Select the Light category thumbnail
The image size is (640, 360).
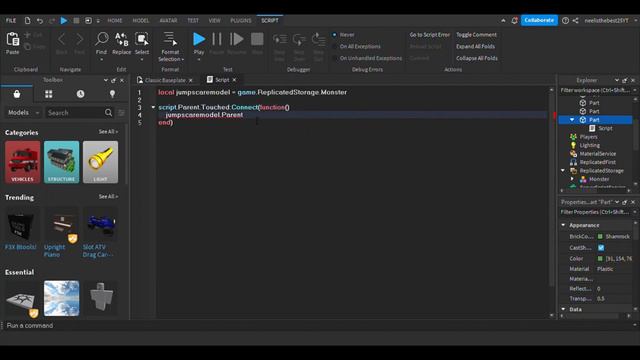(x=100, y=162)
